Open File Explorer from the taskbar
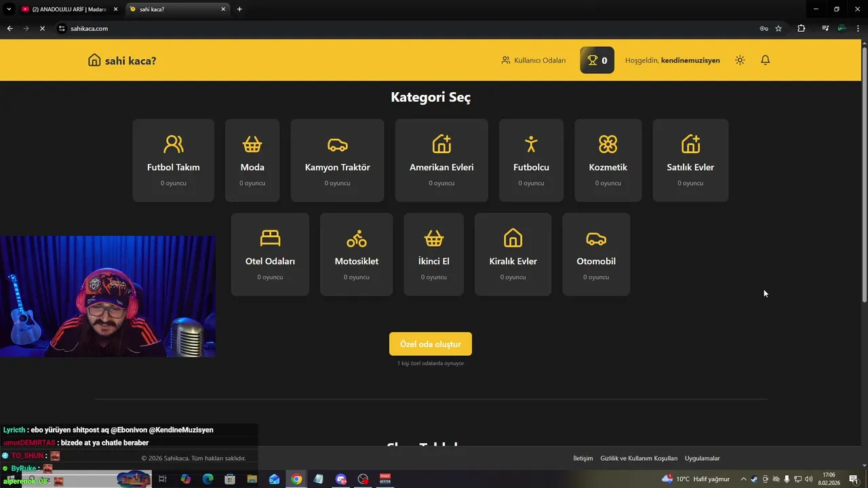The height and width of the screenshot is (488, 868). tap(252, 479)
